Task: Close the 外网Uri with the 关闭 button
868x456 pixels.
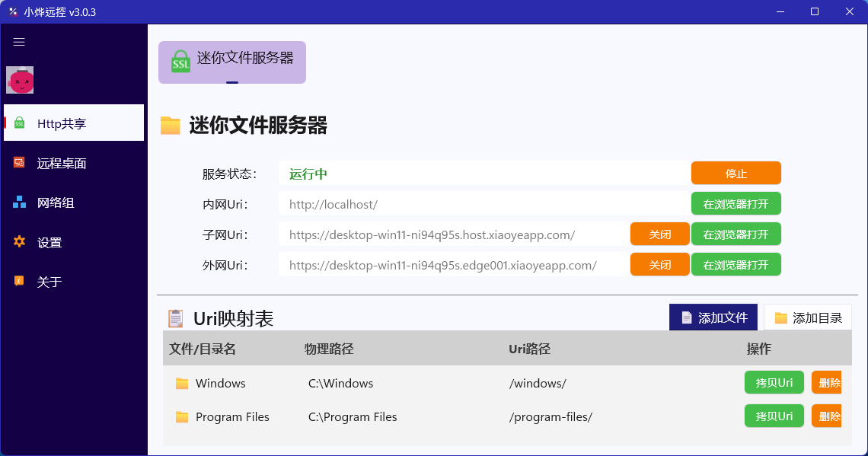Action: coord(660,264)
